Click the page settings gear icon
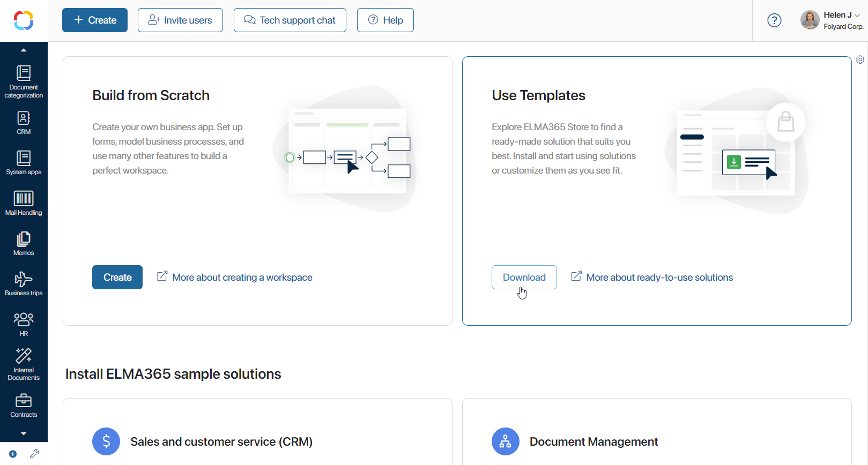Image resolution: width=868 pixels, height=465 pixels. click(x=860, y=59)
